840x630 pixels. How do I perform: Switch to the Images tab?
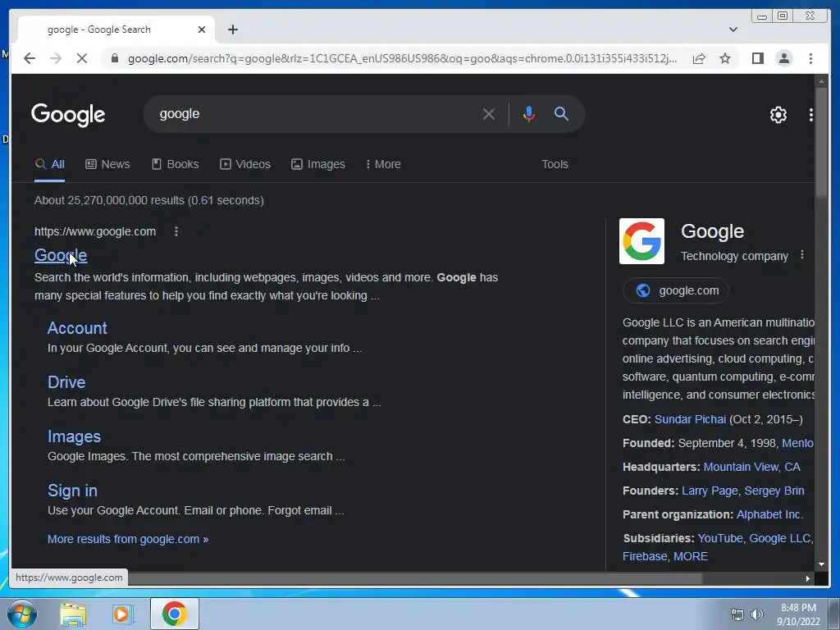(318, 164)
